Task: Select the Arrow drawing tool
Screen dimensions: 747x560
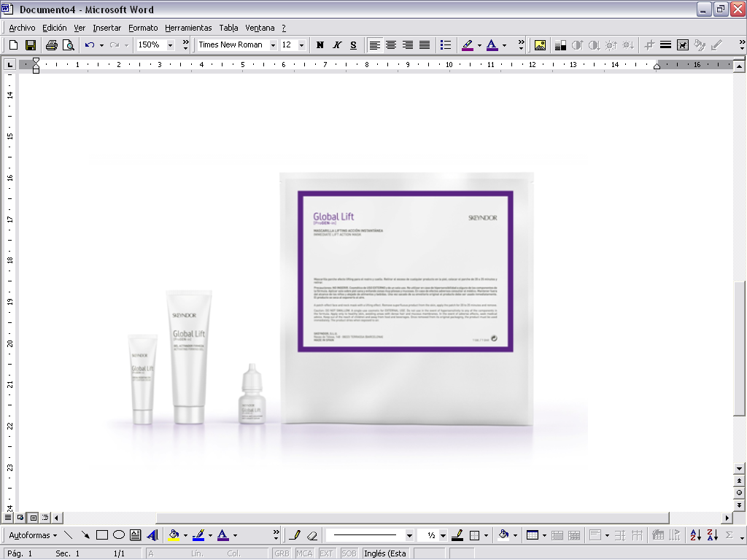Action: click(85, 535)
